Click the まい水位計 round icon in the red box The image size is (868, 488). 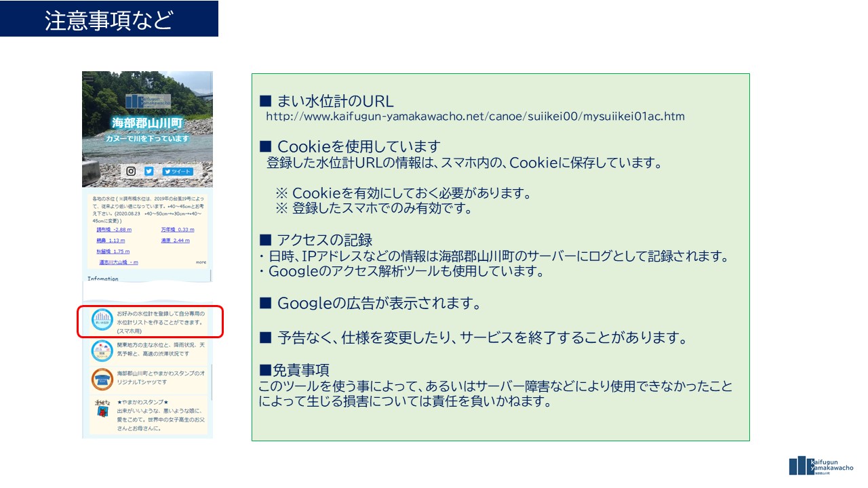pos(102,321)
